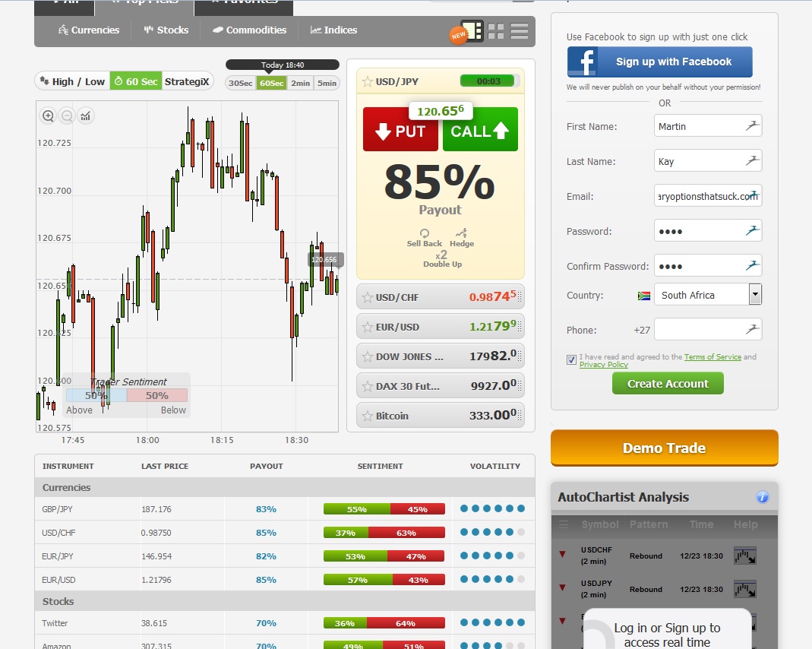Switch to grid view layout
This screenshot has width=812, height=649.
(495, 31)
